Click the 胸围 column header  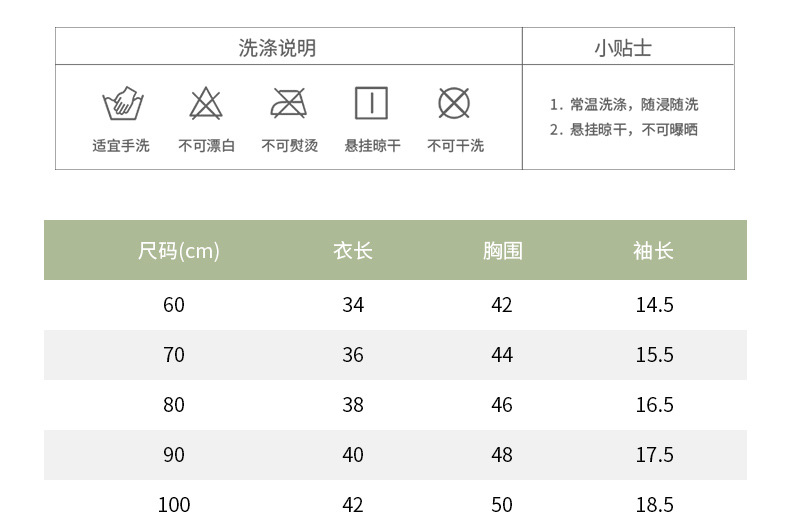click(502, 251)
